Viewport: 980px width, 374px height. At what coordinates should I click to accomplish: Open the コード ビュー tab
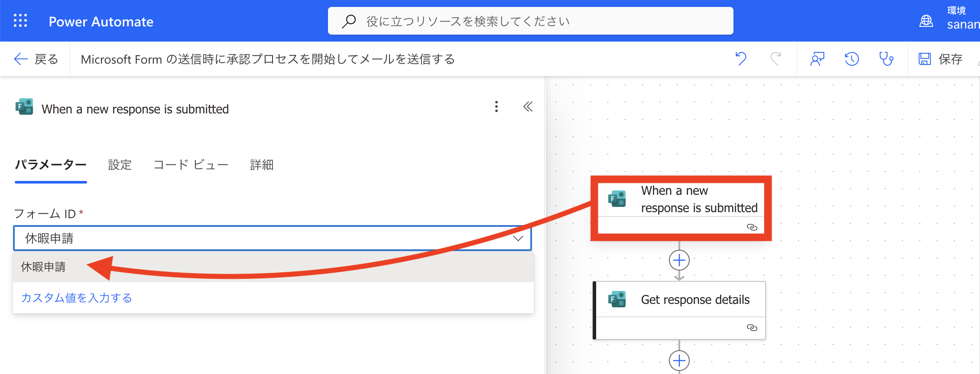(x=191, y=164)
